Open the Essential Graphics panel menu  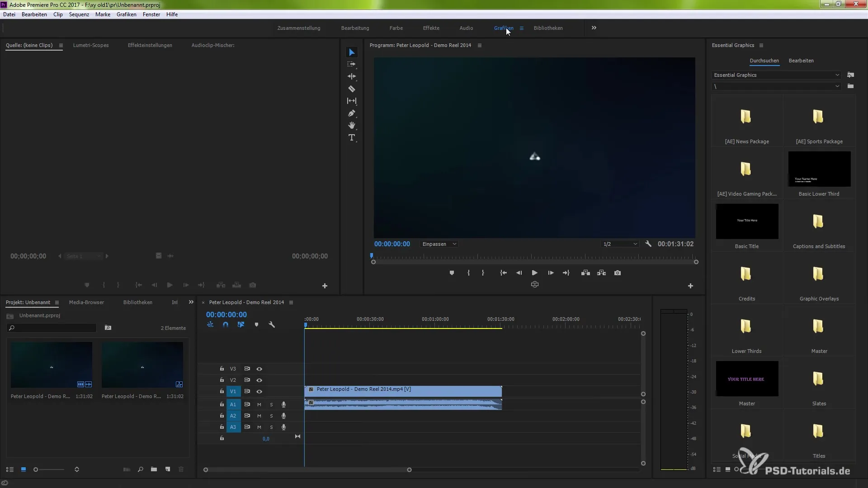[x=761, y=45]
